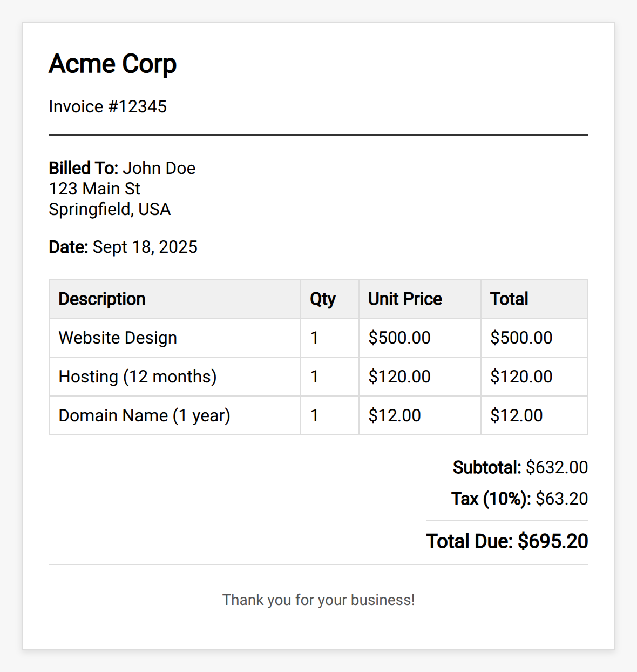Click the Springfield, USA text
The image size is (637, 672).
110,209
